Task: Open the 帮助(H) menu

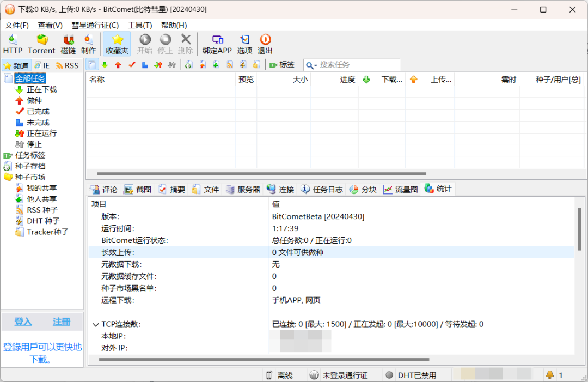Action: (174, 25)
